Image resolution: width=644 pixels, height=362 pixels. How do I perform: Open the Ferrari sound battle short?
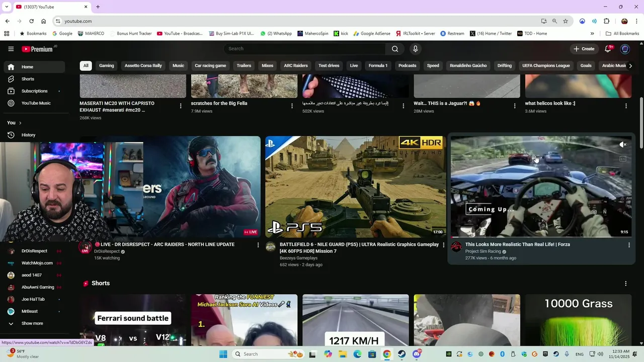[x=133, y=320]
